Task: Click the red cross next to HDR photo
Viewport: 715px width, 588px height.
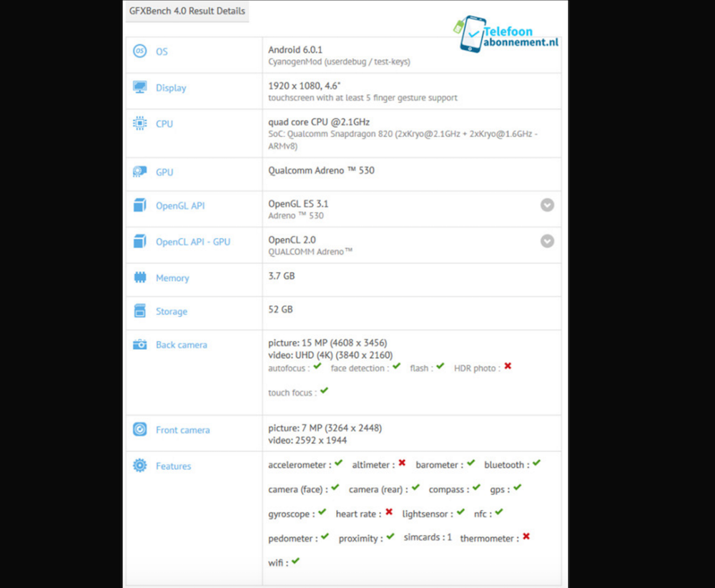Action: tap(508, 366)
